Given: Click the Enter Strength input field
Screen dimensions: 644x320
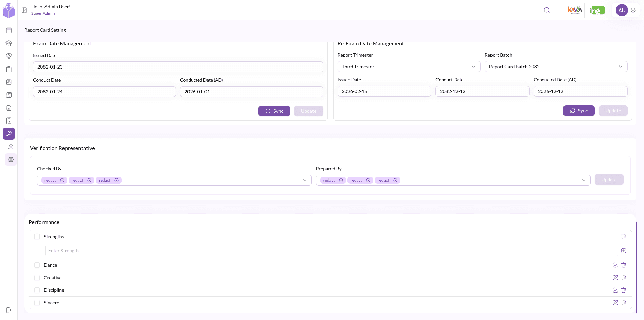Looking at the screenshot, I should point(332,251).
